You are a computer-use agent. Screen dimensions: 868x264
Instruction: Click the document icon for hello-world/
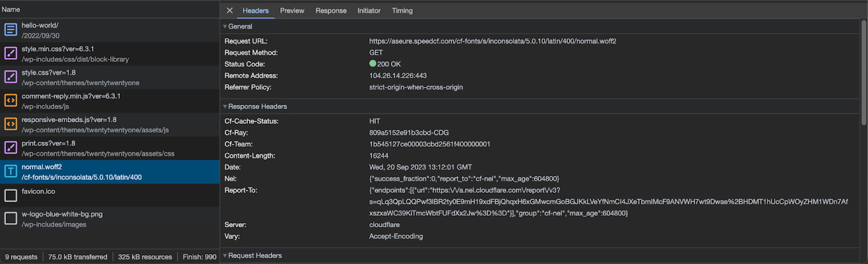(11, 30)
